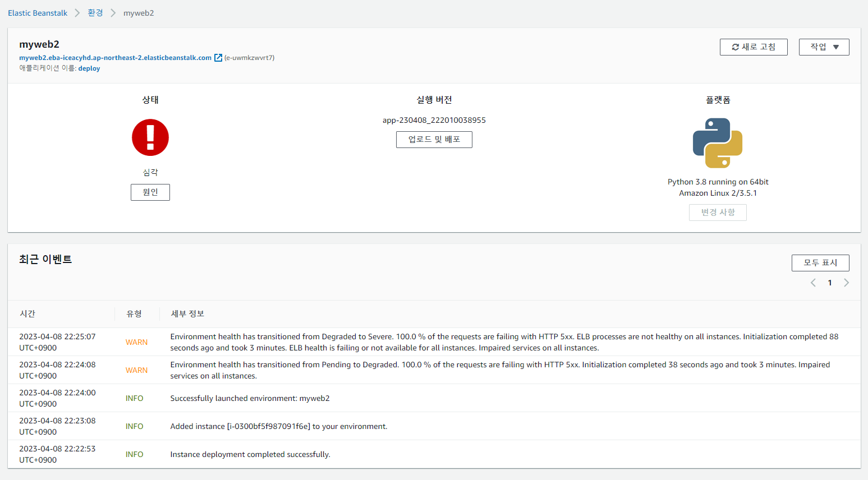Screen dimensions: 868x480
Task: Click the 변경 사항 platform change button
Action: click(x=718, y=213)
